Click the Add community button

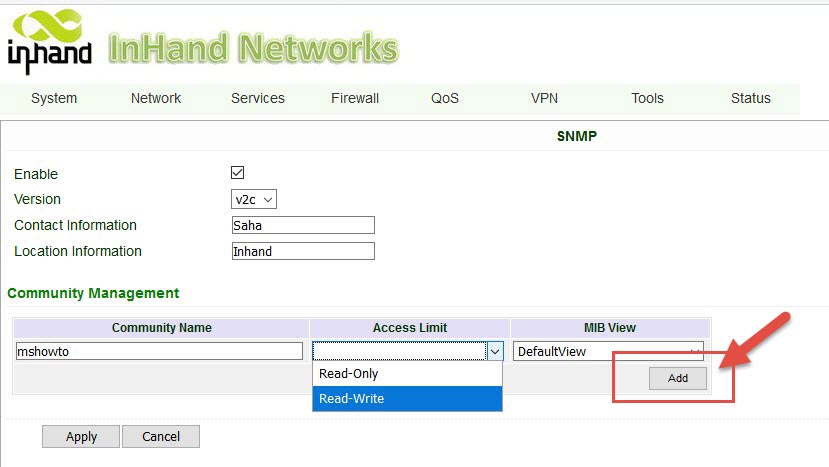(678, 378)
